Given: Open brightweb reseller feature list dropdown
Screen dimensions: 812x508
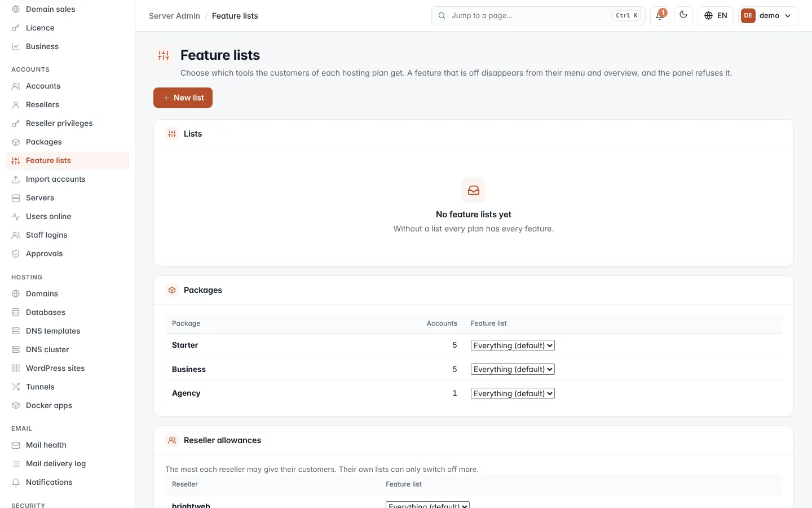Looking at the screenshot, I should 427,505.
